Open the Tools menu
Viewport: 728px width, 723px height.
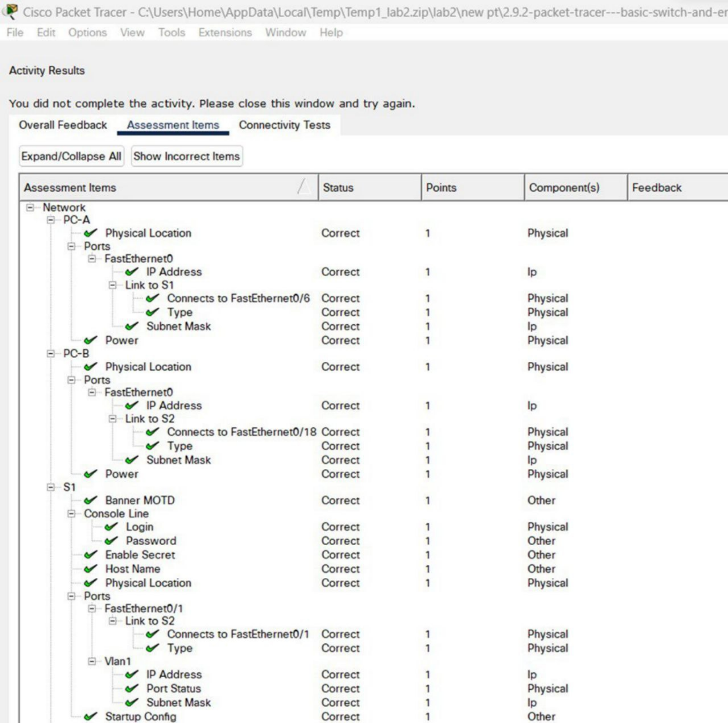click(171, 32)
